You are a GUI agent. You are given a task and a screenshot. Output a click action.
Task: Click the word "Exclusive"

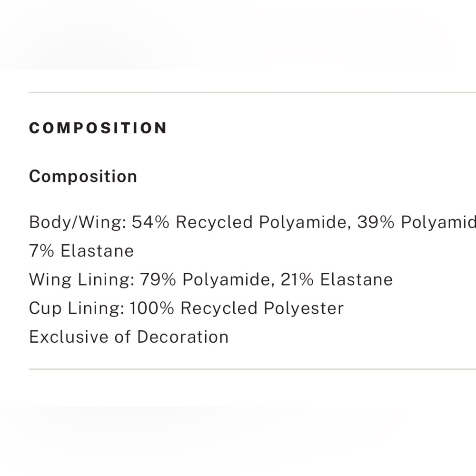click(x=69, y=337)
